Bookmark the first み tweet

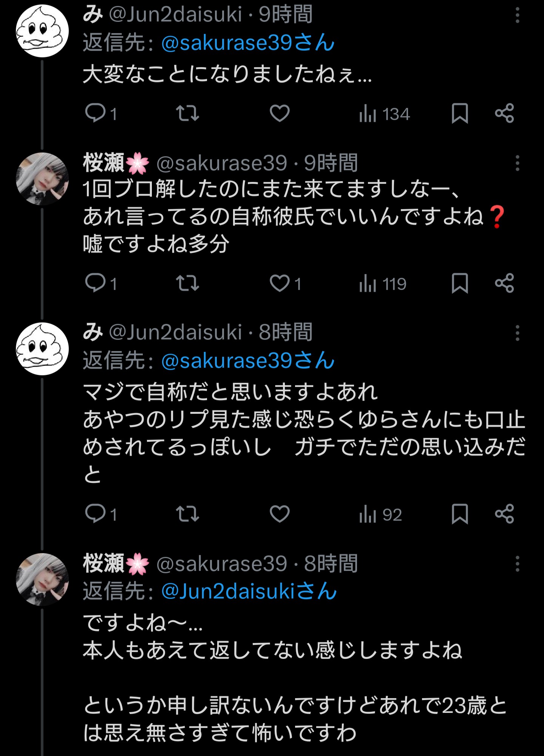click(460, 113)
